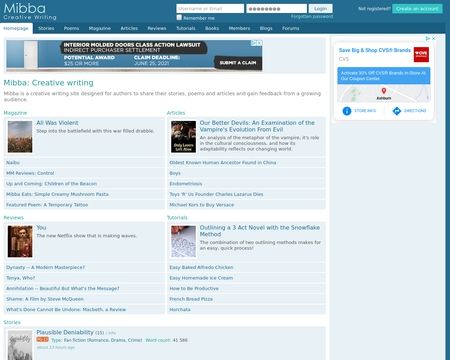Open the Macbeth review link
The height and width of the screenshot is (360, 450).
[x=66, y=309]
